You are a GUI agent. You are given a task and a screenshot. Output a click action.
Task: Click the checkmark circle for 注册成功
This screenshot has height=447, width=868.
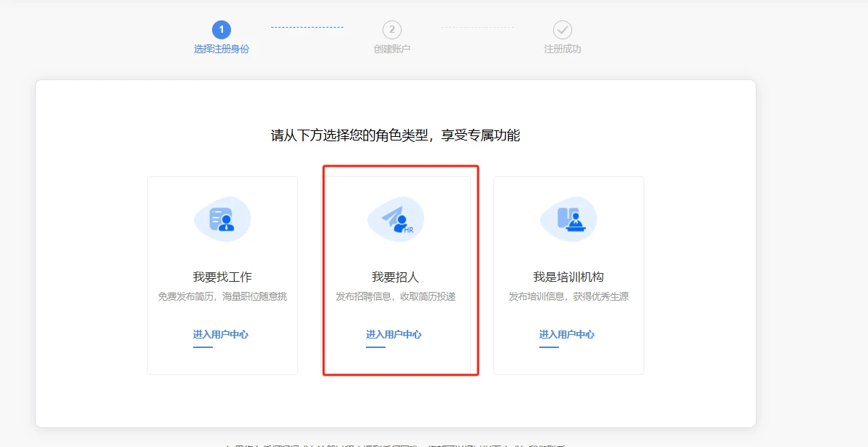(563, 29)
